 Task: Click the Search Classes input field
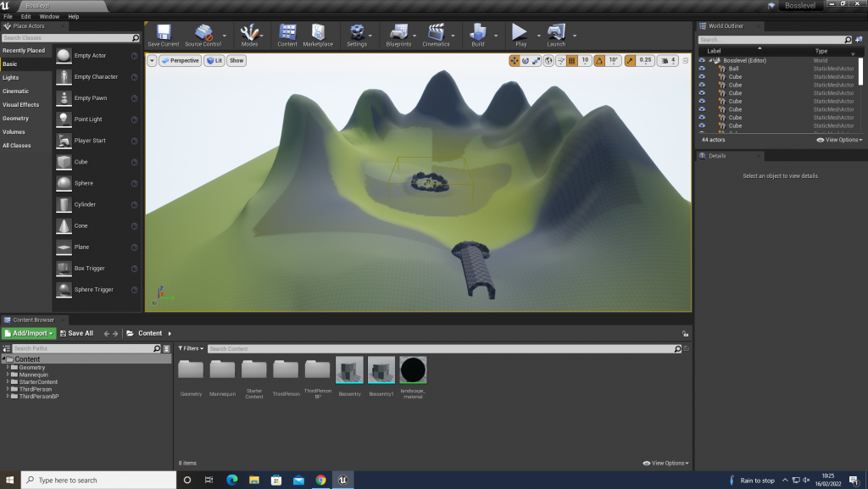pos(70,37)
